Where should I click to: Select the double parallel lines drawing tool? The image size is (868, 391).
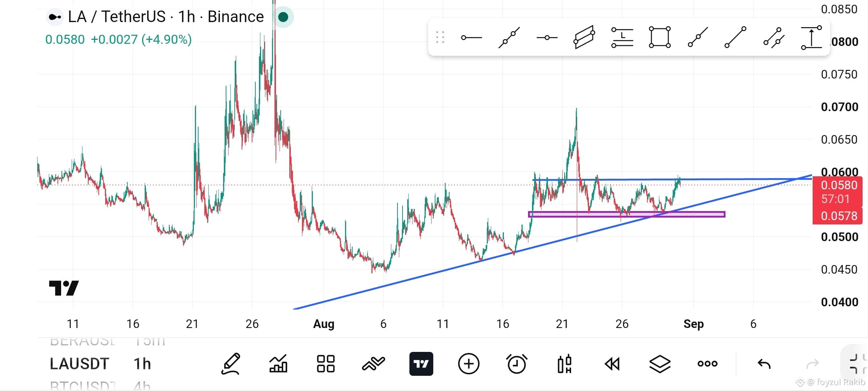(x=774, y=37)
